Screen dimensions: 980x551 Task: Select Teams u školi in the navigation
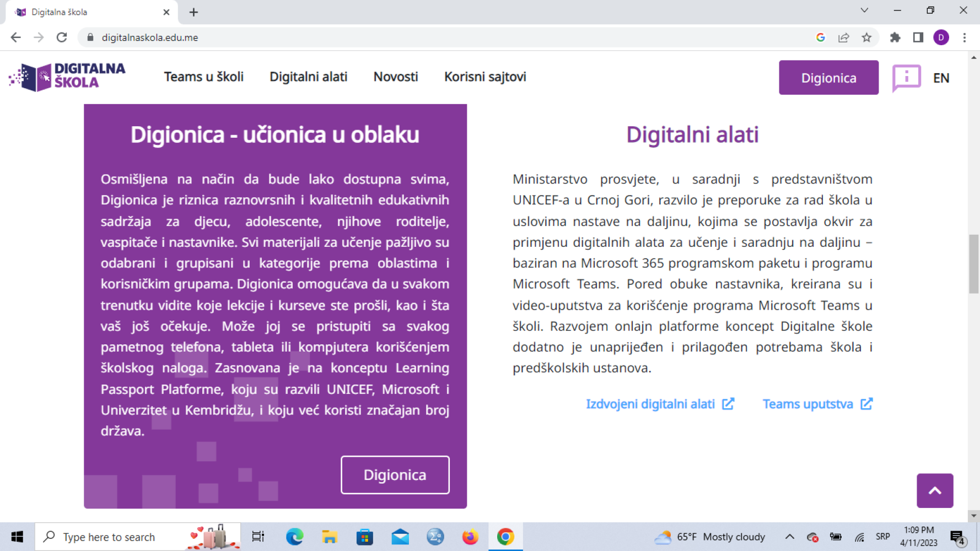coord(204,77)
